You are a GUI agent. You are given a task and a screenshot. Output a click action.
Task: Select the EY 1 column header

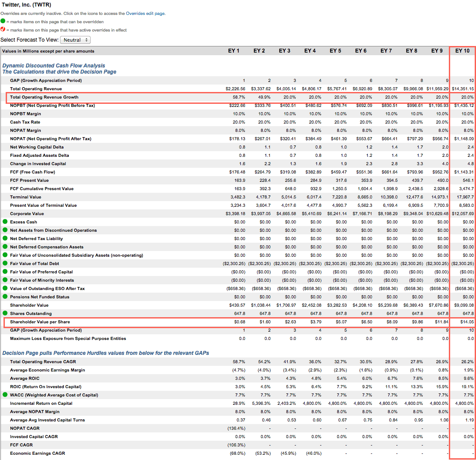234,51
